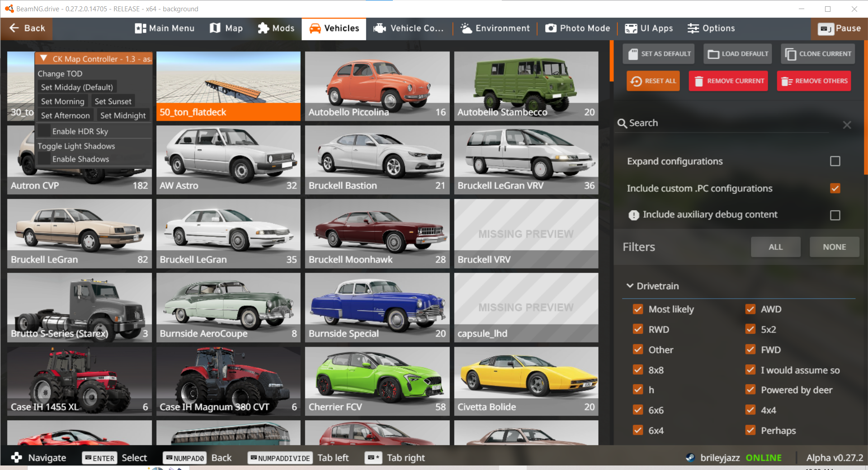Open the Vehicle Config tab
The height and width of the screenshot is (470, 868).
(408, 28)
